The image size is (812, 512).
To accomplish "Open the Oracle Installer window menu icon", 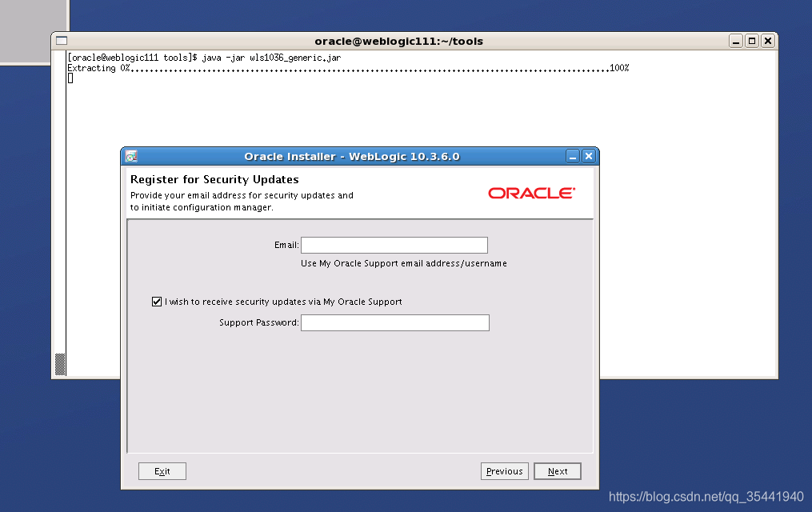I will (x=131, y=156).
